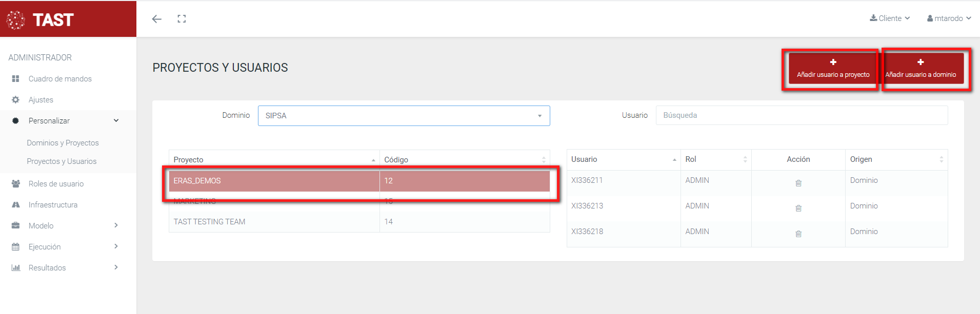
Task: Open Ajustes settings
Action: pos(41,100)
